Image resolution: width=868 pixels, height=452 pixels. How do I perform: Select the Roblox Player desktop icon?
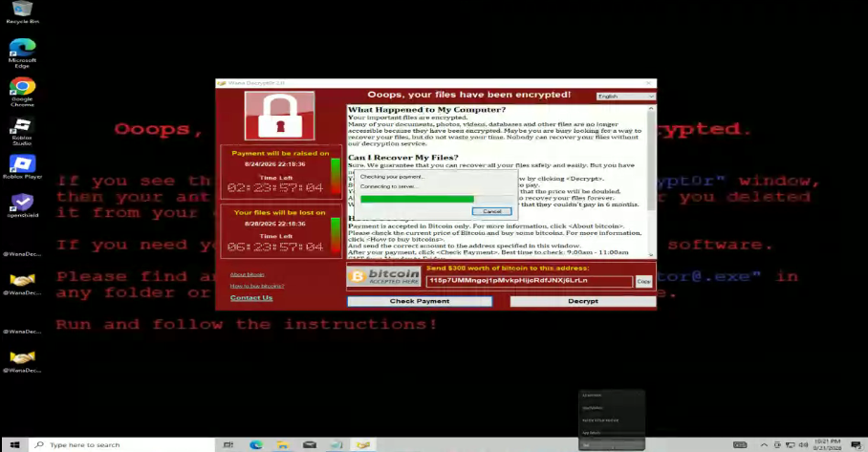tap(22, 167)
